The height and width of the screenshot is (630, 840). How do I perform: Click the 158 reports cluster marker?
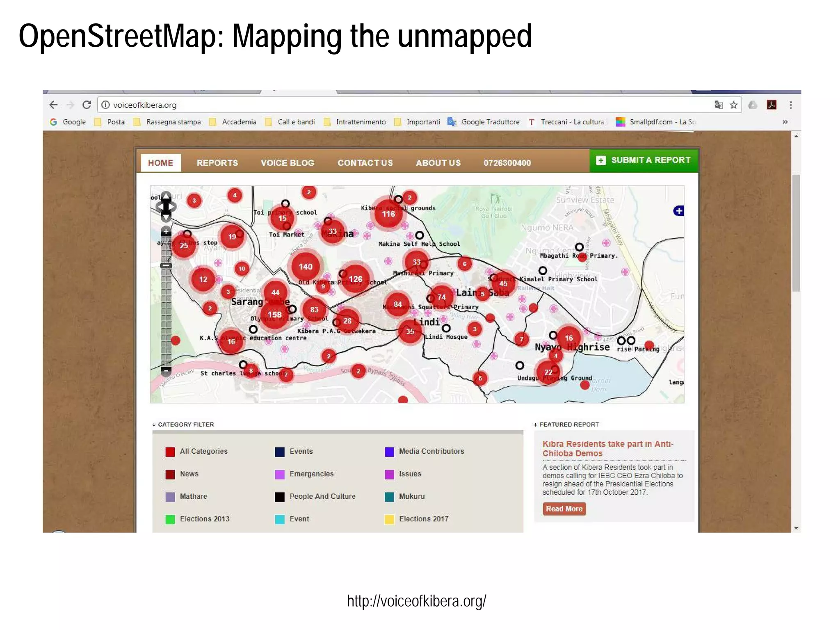(274, 315)
